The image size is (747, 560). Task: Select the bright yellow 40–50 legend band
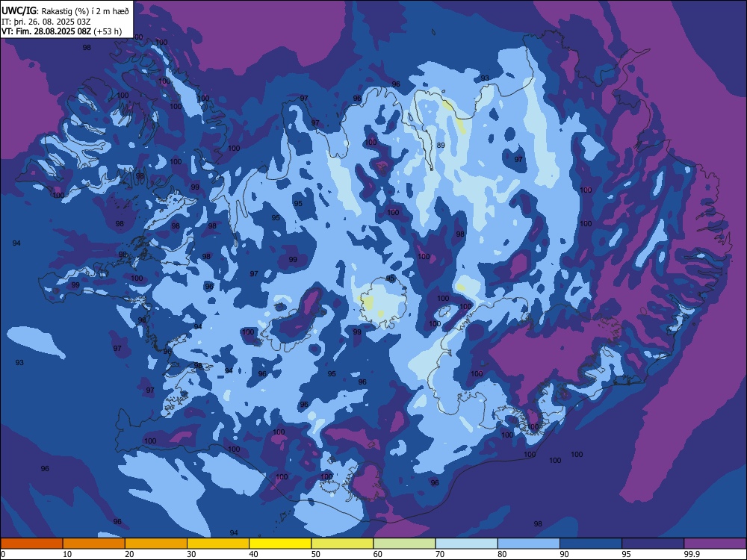click(x=280, y=544)
